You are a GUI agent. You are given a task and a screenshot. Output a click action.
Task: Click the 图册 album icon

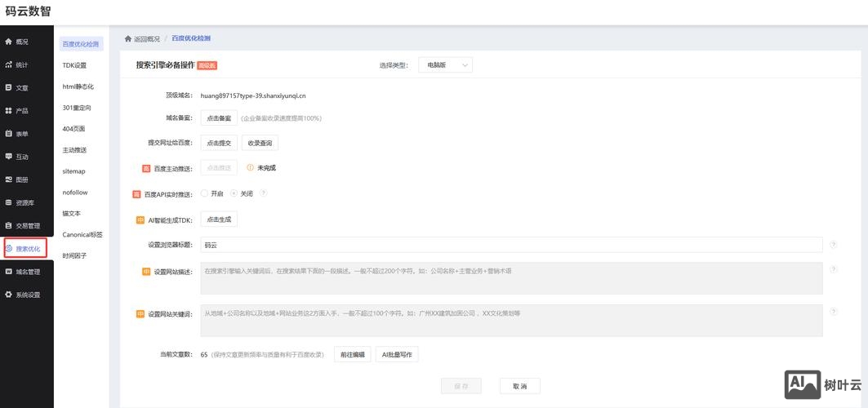coord(8,180)
